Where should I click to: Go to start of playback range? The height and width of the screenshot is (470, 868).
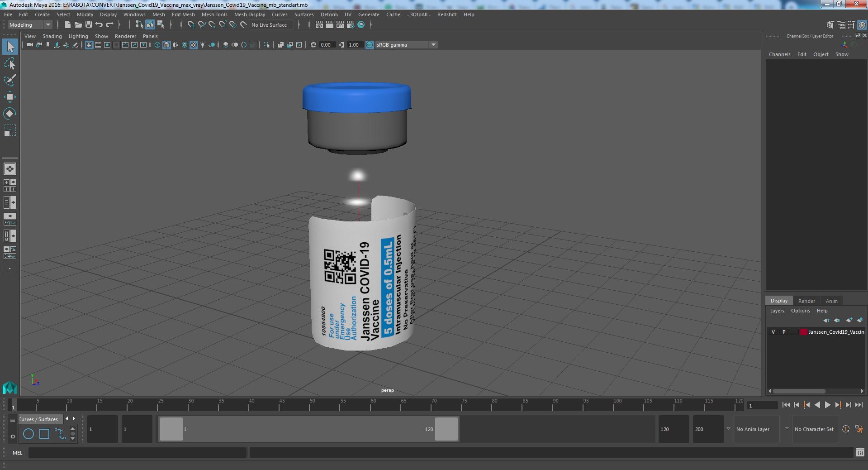(x=786, y=405)
